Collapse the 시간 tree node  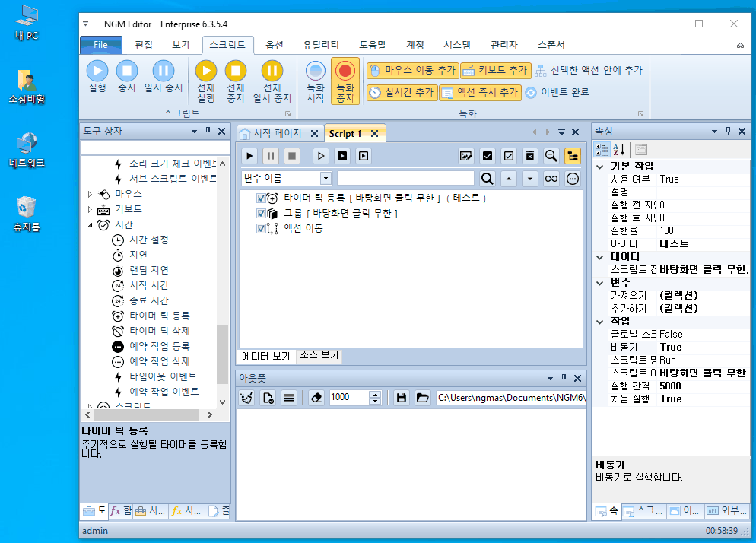pos(91,224)
